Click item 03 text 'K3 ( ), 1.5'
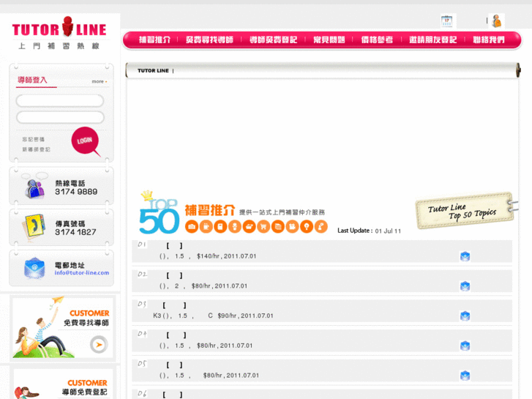532x399 pixels. tap(170, 316)
